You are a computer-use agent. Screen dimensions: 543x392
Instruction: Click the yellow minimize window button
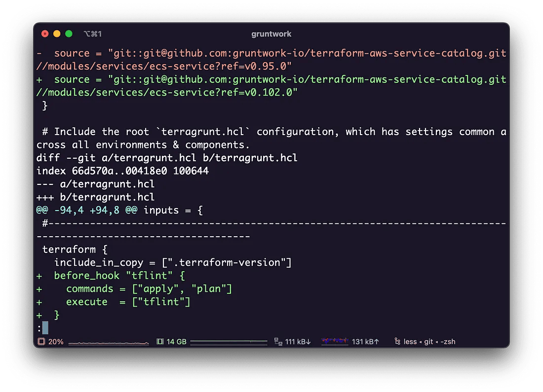pyautogui.click(x=57, y=34)
